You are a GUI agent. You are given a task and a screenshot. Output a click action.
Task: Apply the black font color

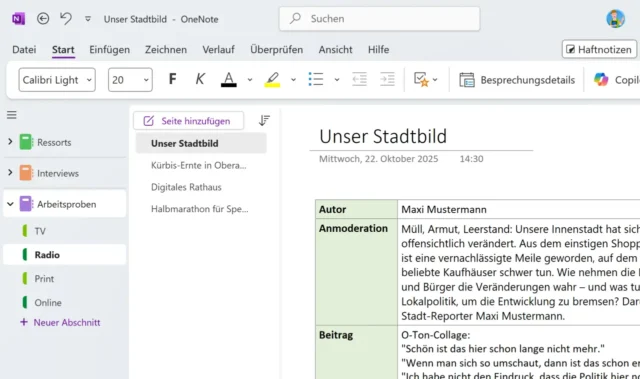pos(229,79)
